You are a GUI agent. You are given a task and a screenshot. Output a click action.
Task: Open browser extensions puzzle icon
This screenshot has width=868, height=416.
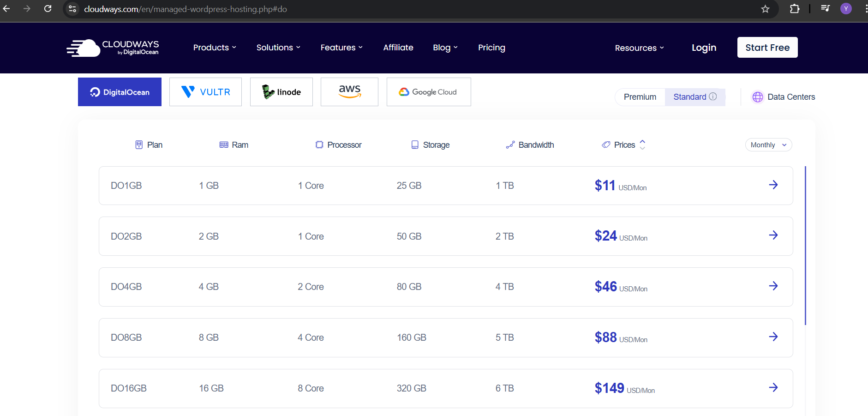pyautogui.click(x=795, y=9)
